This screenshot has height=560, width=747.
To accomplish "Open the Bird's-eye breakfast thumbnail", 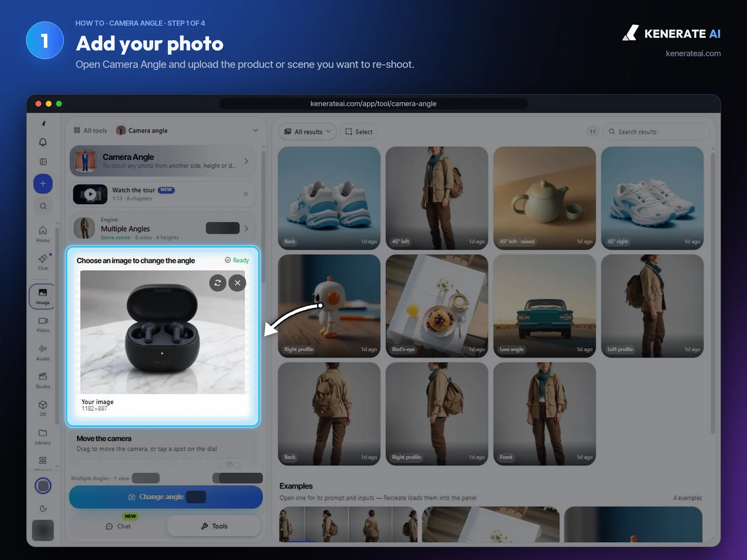I will (437, 306).
